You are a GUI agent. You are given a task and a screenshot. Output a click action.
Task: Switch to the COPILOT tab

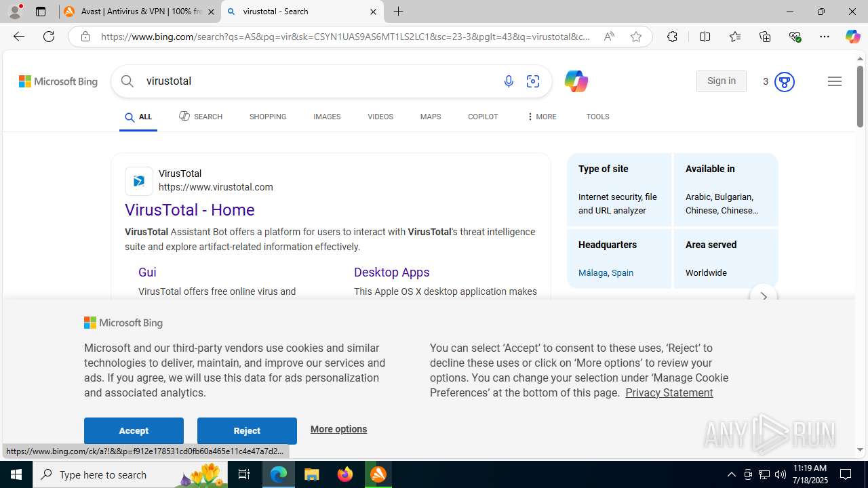click(483, 117)
